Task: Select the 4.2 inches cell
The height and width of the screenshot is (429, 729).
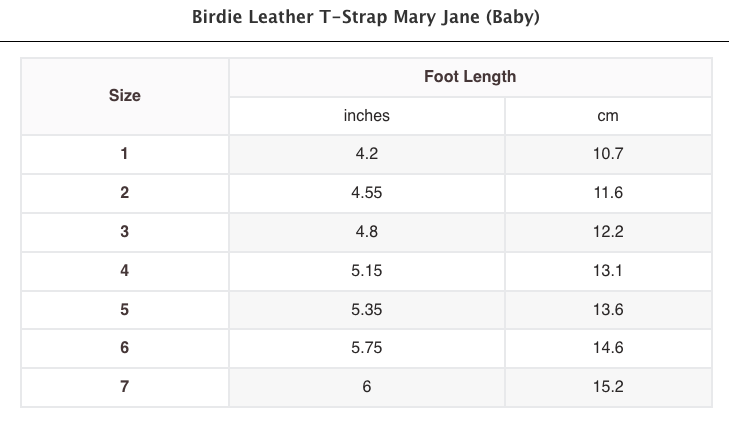Action: (x=366, y=154)
